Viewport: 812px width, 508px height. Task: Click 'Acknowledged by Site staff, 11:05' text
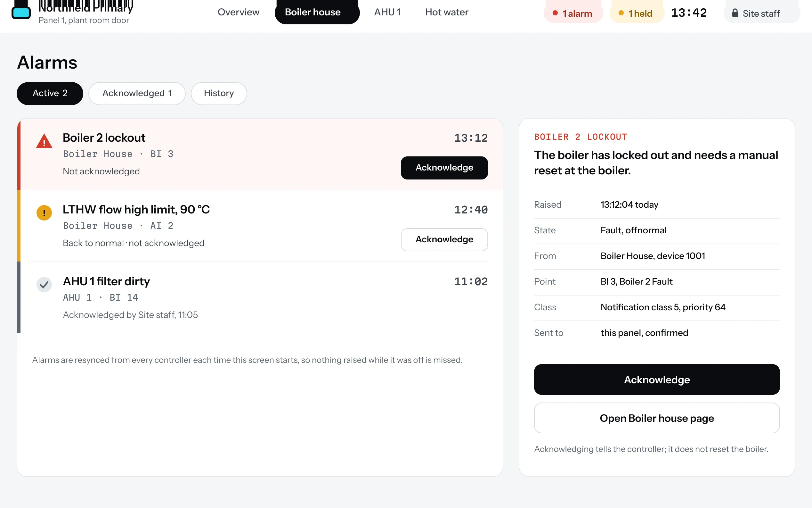(130, 315)
